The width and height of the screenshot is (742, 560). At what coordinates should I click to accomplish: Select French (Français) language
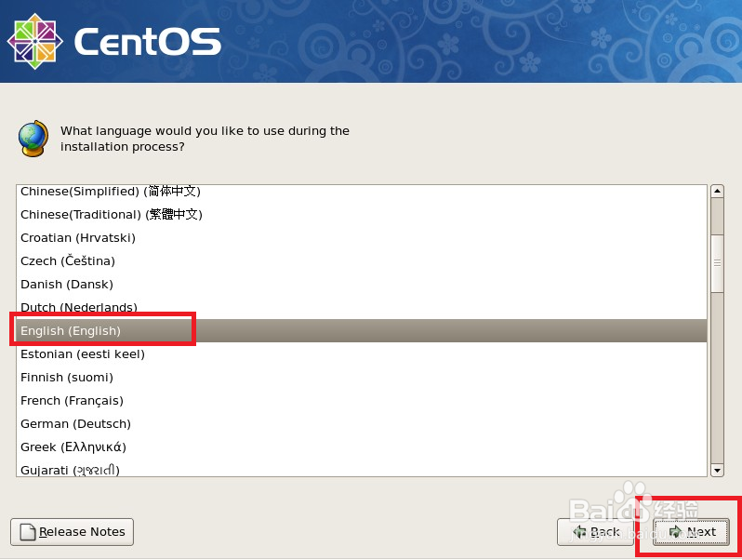tap(362, 400)
